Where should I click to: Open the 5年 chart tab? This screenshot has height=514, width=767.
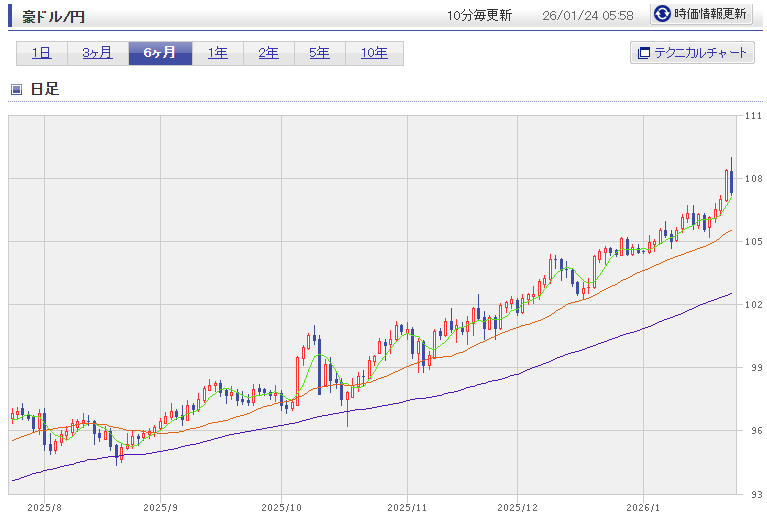point(319,53)
